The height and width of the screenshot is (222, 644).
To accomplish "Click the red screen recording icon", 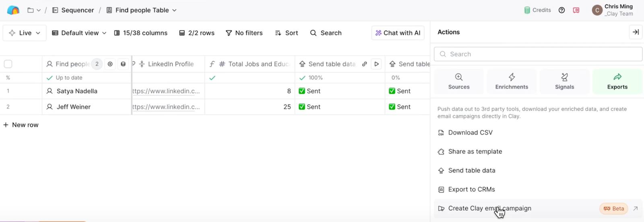I will pos(576,10).
